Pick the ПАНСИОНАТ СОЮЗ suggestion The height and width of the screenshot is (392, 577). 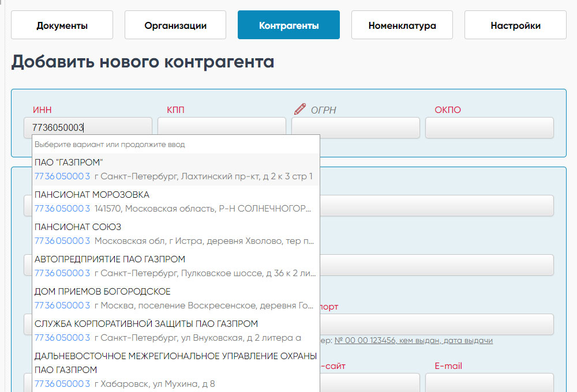[176, 234]
